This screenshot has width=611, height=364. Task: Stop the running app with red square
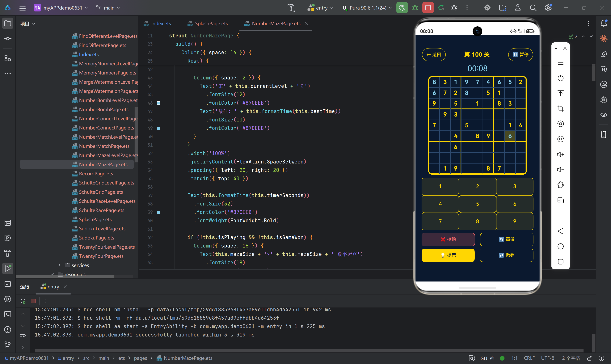point(428,8)
